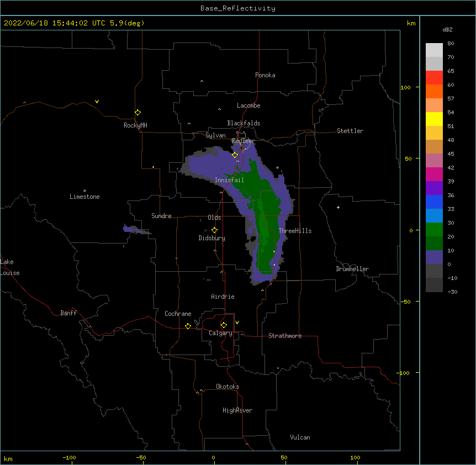
Task: Click the km unit label at the top right
Action: tap(411, 23)
